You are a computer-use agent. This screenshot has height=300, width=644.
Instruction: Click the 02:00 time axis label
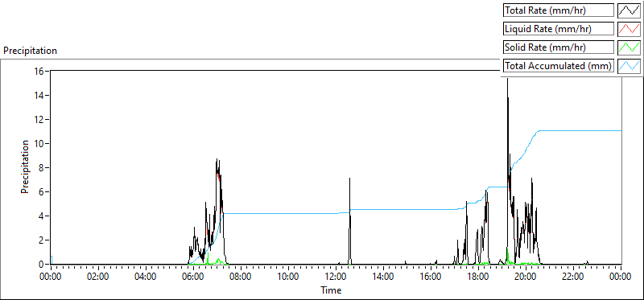(x=97, y=277)
